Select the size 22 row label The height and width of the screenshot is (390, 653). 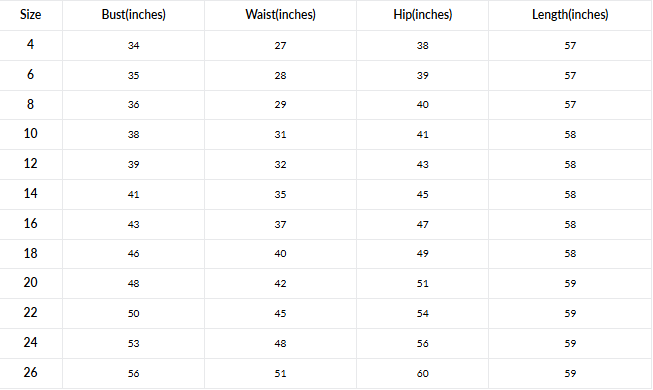pyautogui.click(x=30, y=312)
